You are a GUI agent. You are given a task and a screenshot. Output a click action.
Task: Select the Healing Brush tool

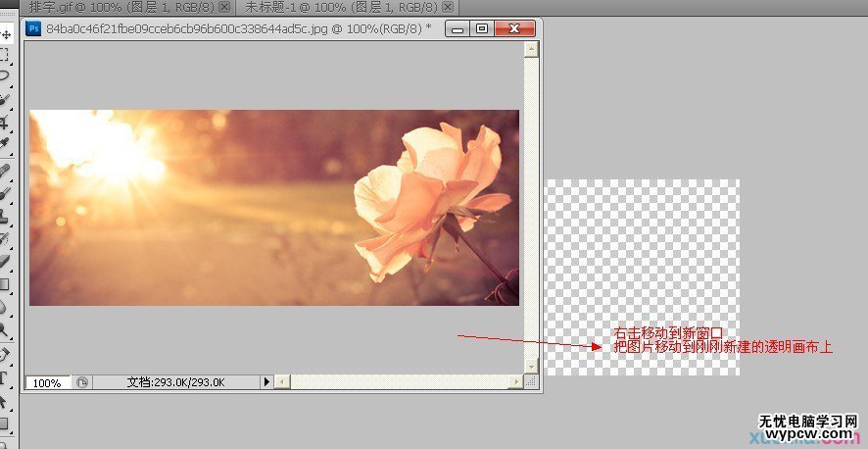pyautogui.click(x=5, y=171)
